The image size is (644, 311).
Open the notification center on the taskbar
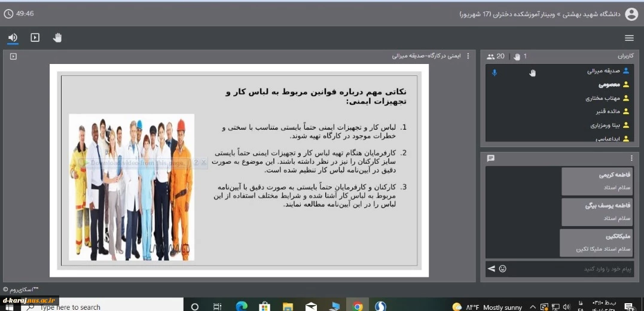click(x=629, y=307)
